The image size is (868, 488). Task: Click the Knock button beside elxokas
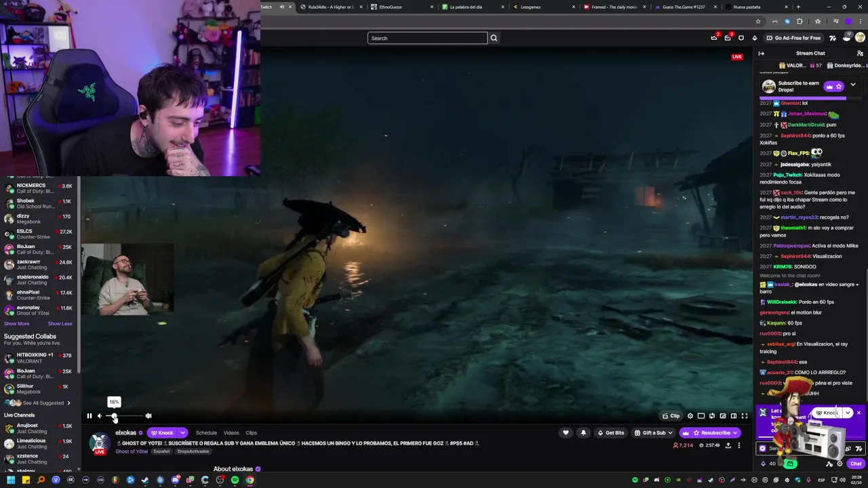pos(161,432)
